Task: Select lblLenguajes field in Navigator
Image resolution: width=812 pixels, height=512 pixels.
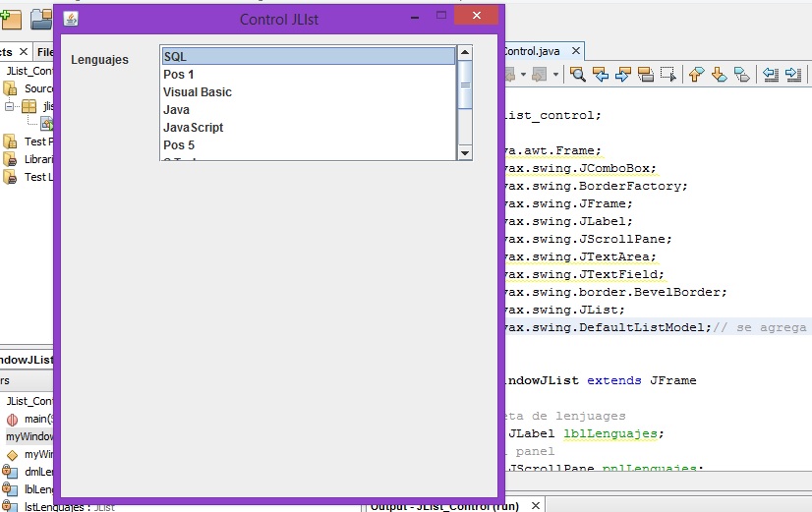Action: [x=37, y=488]
